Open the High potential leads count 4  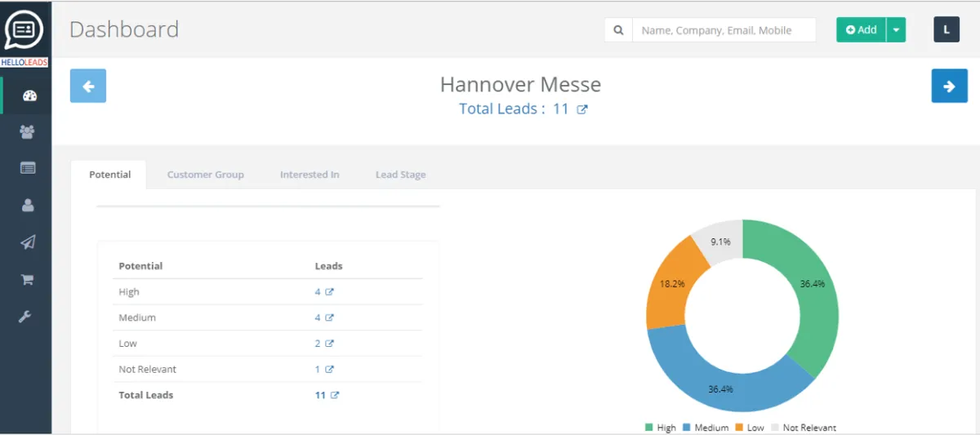tap(318, 292)
